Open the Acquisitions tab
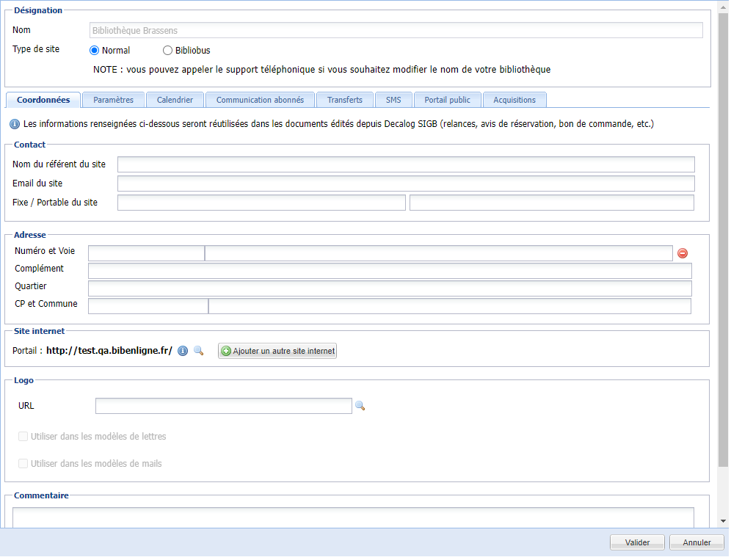Image resolution: width=731 pixels, height=560 pixels. [x=516, y=99]
